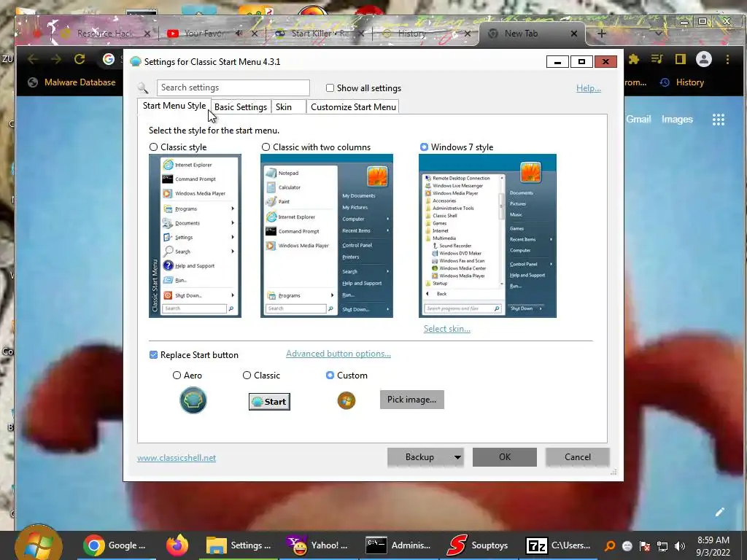
Task: Click the Classic Start button image
Action: (x=269, y=402)
